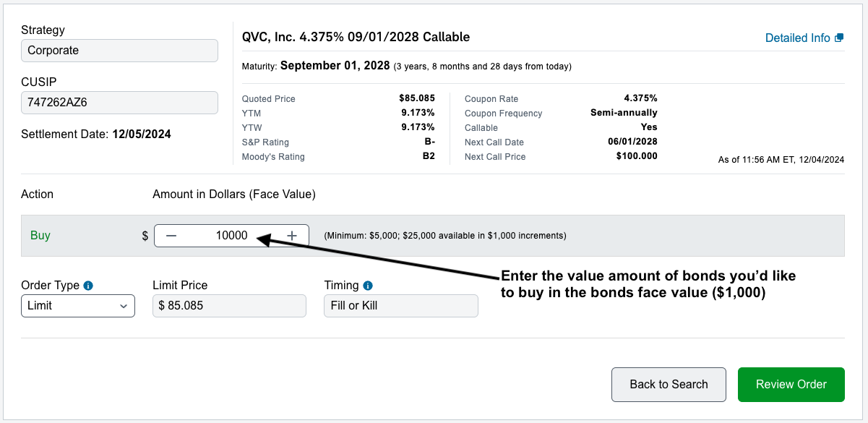Image resolution: width=868 pixels, height=423 pixels.
Task: Click the QVC, Inc. 4.375% bond title
Action: pos(356,37)
